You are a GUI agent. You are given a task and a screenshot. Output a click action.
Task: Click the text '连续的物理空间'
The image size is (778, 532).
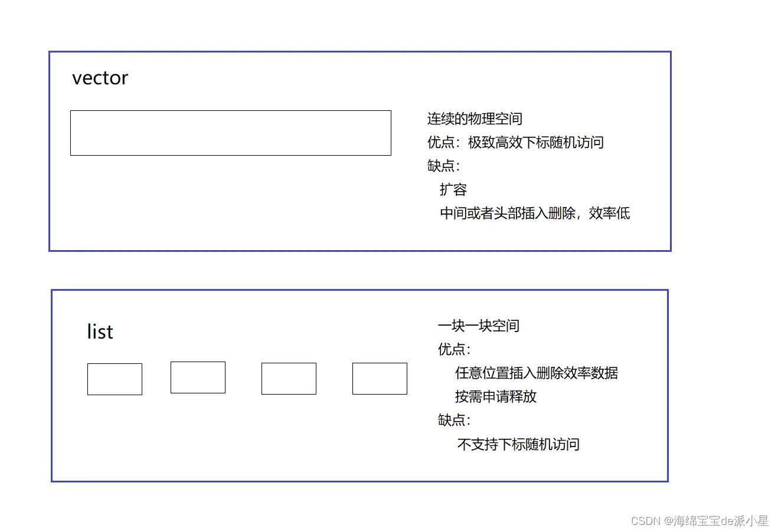pos(475,119)
